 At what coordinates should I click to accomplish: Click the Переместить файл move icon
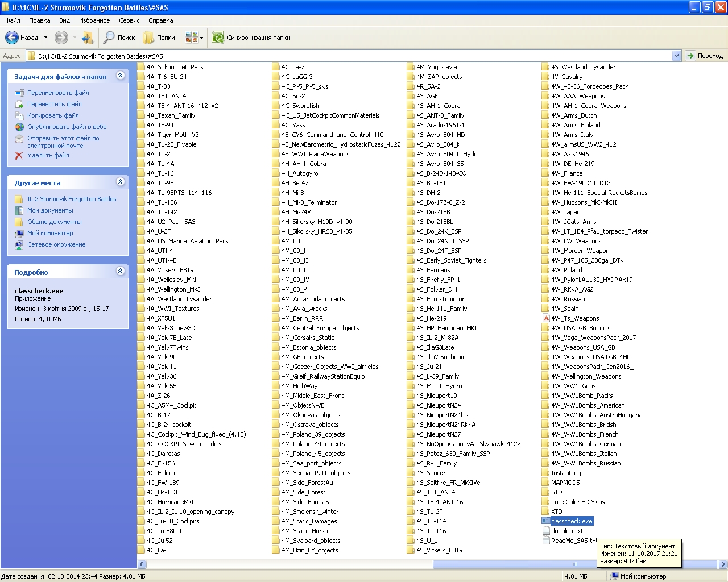tap(19, 104)
